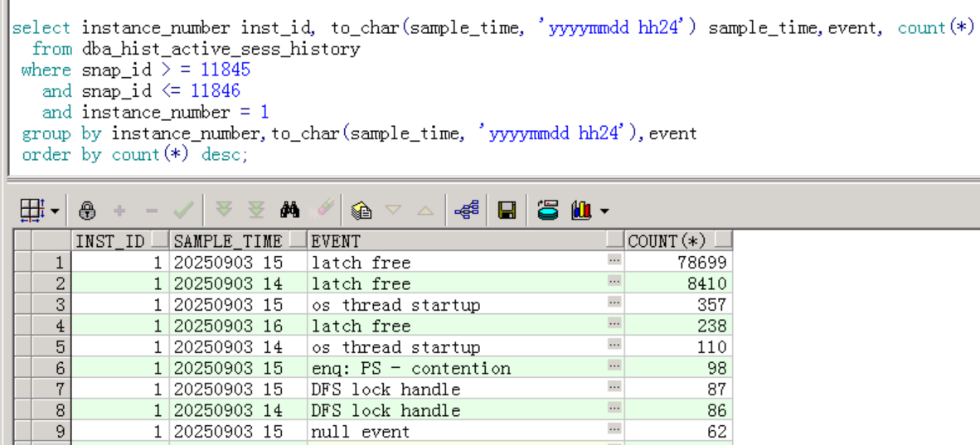
Task: Open the single record view icon
Action: (361, 210)
